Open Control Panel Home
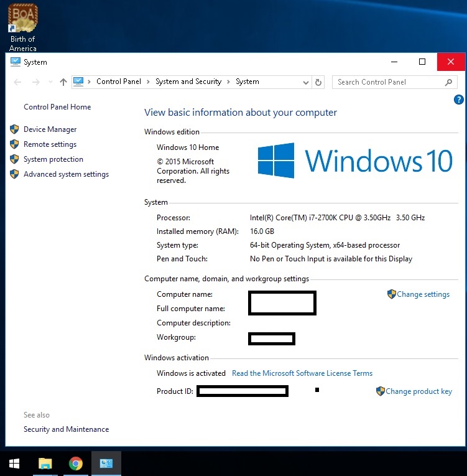Image resolution: width=467 pixels, height=476 pixels. [x=57, y=107]
